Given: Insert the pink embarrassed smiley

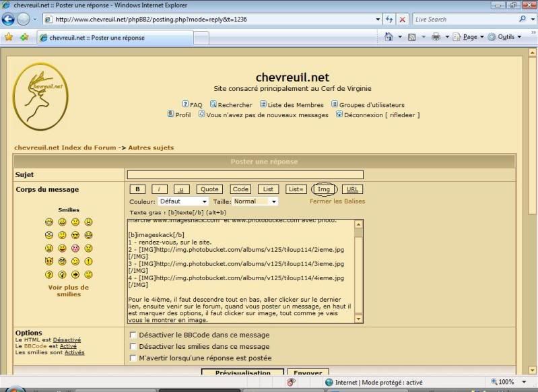Looking at the screenshot, I should pos(75,248).
